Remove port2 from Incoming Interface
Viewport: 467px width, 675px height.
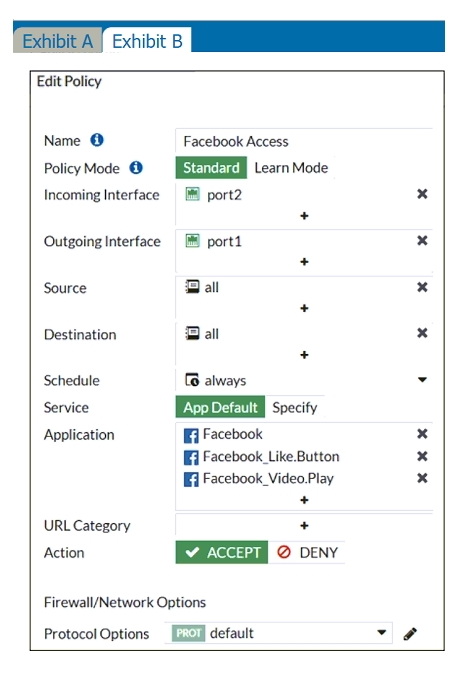[x=422, y=194]
